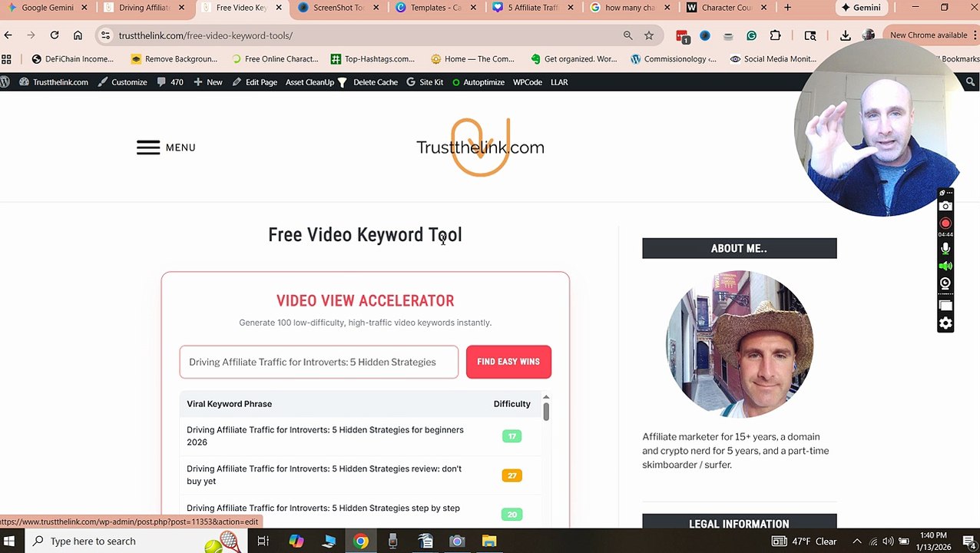This screenshot has width=980, height=553.
Task: Open Task View on taskbar
Action: click(263, 541)
